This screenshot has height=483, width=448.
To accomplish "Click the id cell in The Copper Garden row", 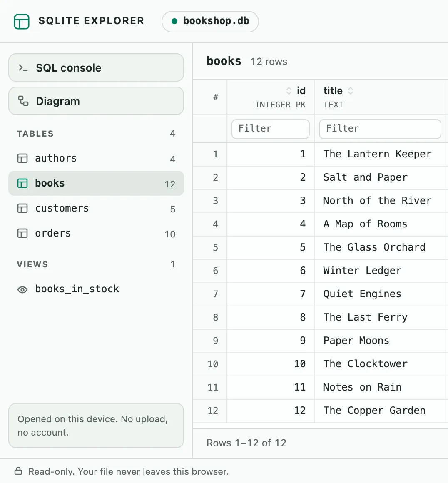I will (x=271, y=411).
